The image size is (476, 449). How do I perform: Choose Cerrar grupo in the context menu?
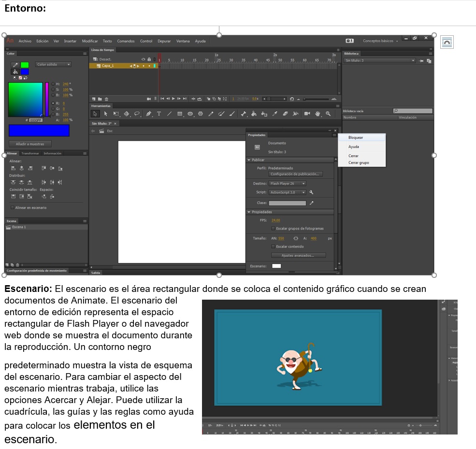point(362,163)
